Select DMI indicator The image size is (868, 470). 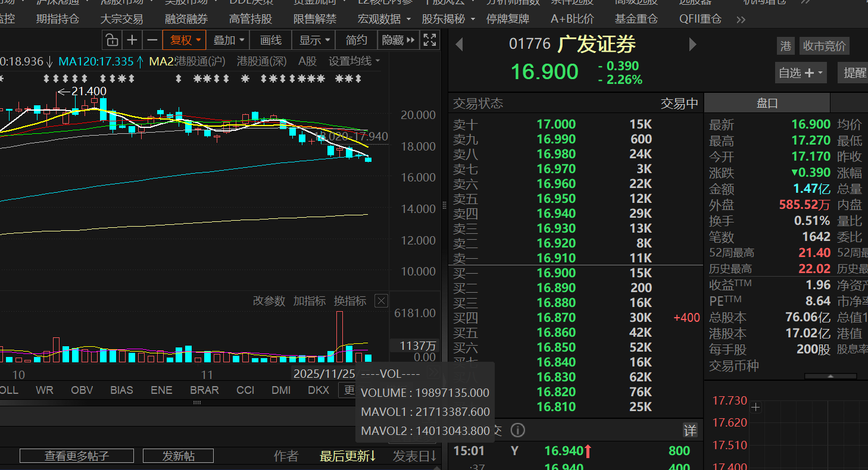pyautogui.click(x=281, y=390)
